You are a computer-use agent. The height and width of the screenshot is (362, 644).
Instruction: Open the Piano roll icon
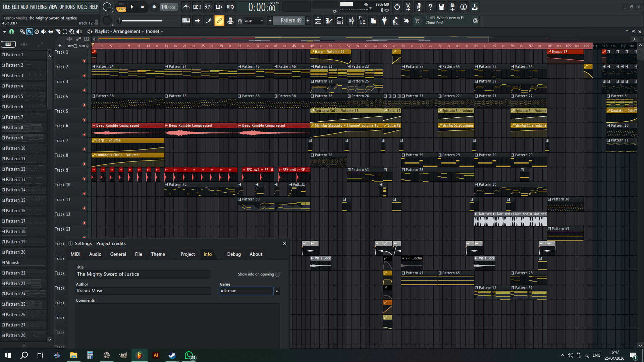click(329, 21)
